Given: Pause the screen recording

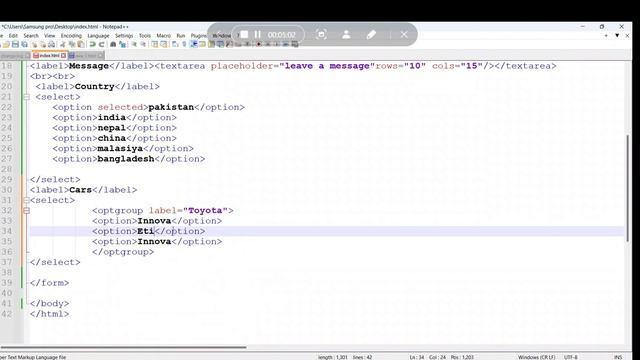Looking at the screenshot, I should click(258, 35).
